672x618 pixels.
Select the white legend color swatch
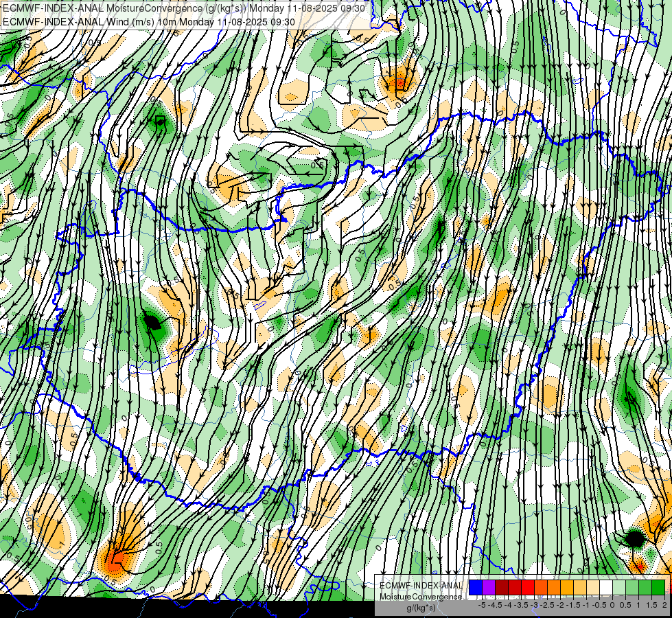click(606, 588)
